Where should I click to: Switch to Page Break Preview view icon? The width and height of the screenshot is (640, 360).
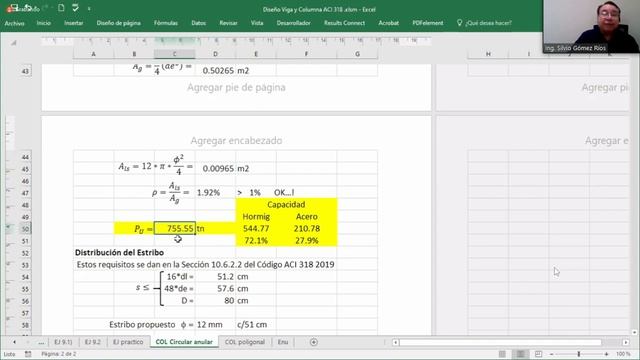(x=538, y=354)
